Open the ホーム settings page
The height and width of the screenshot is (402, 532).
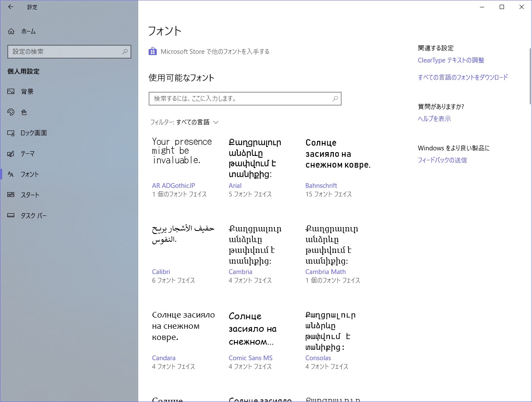coord(69,31)
